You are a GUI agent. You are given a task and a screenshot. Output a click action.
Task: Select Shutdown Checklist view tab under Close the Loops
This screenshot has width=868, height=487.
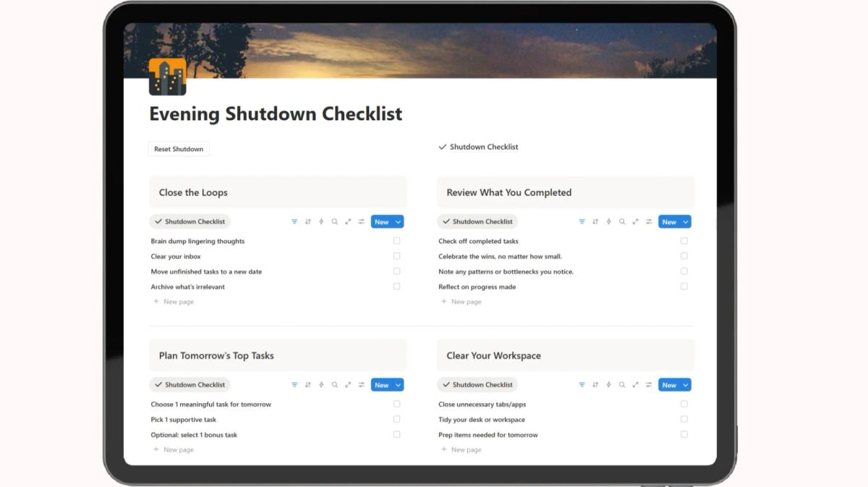pos(190,222)
